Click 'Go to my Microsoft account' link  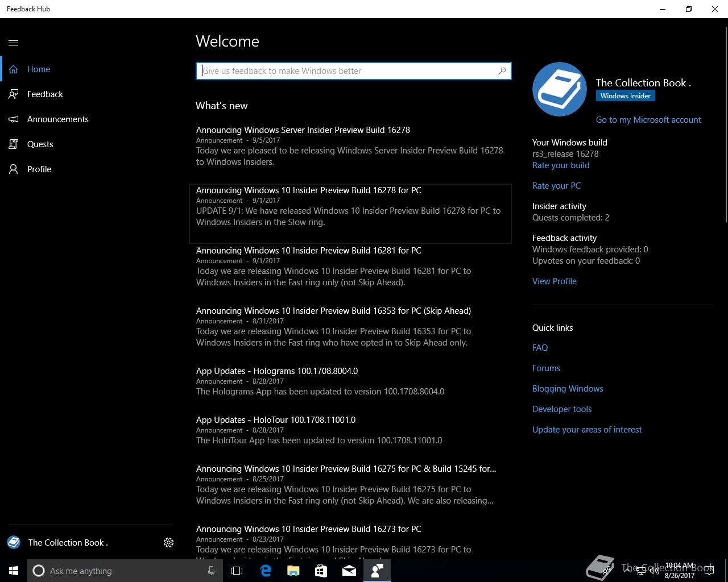648,120
